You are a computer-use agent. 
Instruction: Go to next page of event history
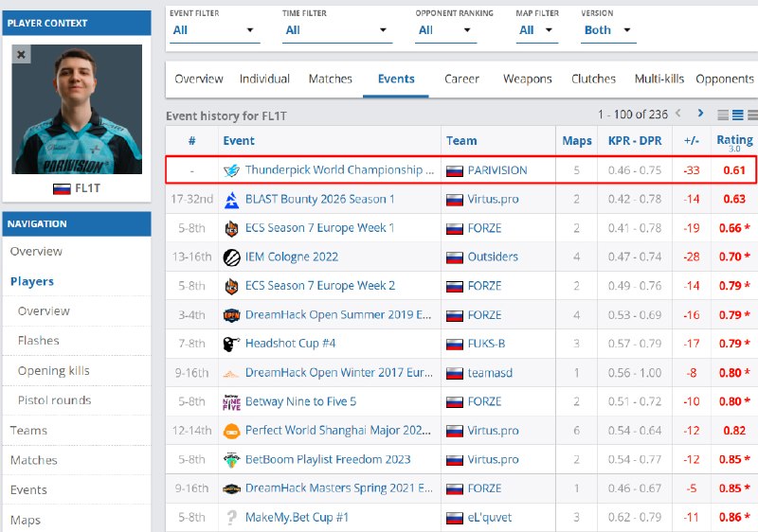click(x=700, y=114)
